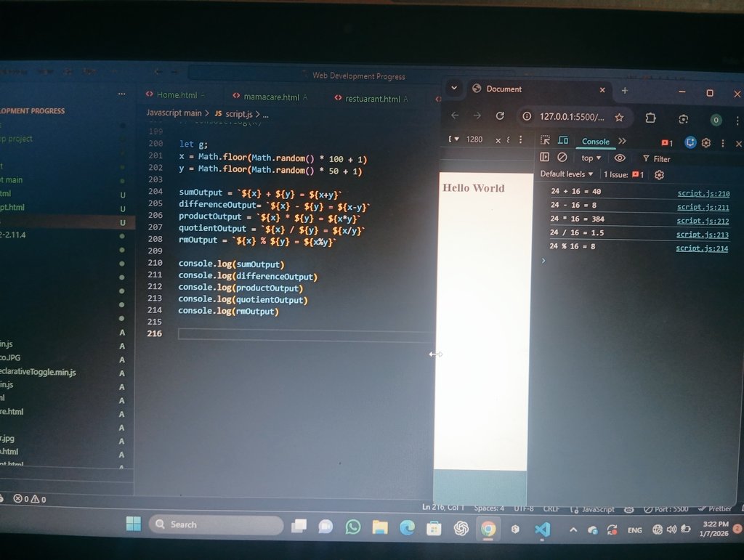Click Ln 216, Col 1 in the status bar
The height and width of the screenshot is (560, 744).
(443, 507)
